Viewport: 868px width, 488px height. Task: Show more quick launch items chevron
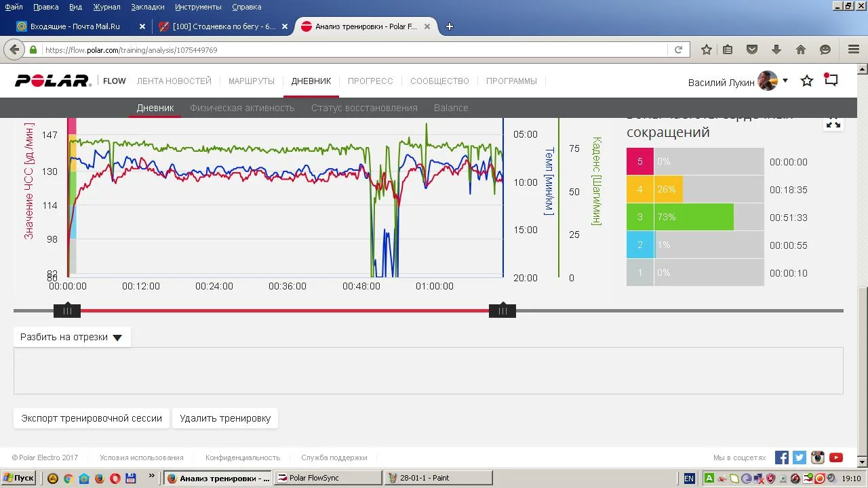pyautogui.click(x=151, y=475)
